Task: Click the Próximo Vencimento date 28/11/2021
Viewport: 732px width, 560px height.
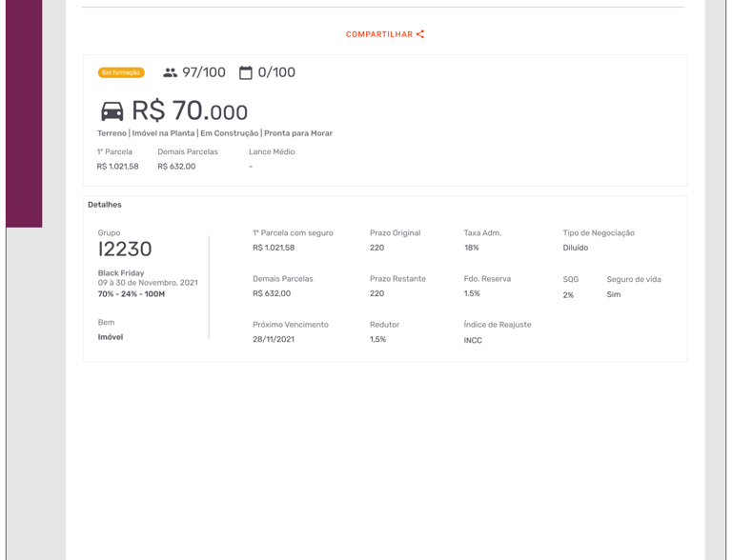Action: (274, 339)
